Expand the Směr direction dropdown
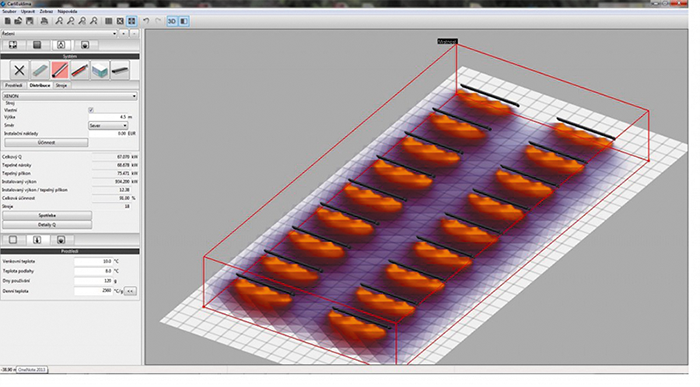Screen dimensions: 700x387 pos(108,125)
